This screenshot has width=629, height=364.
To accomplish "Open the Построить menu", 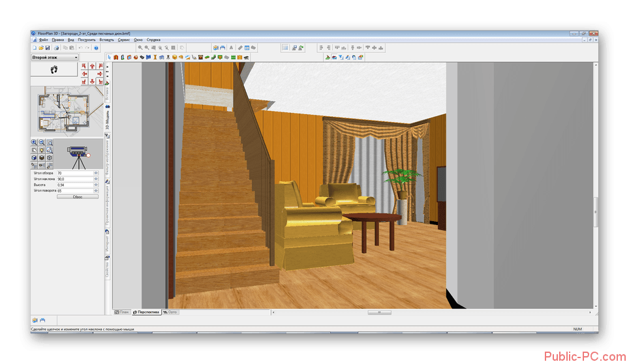I will point(87,40).
